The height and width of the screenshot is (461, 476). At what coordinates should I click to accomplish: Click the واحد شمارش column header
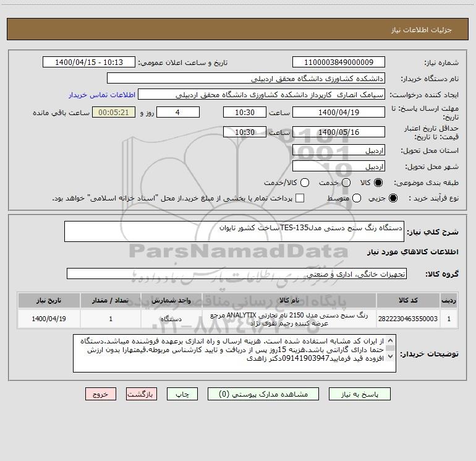point(171,300)
